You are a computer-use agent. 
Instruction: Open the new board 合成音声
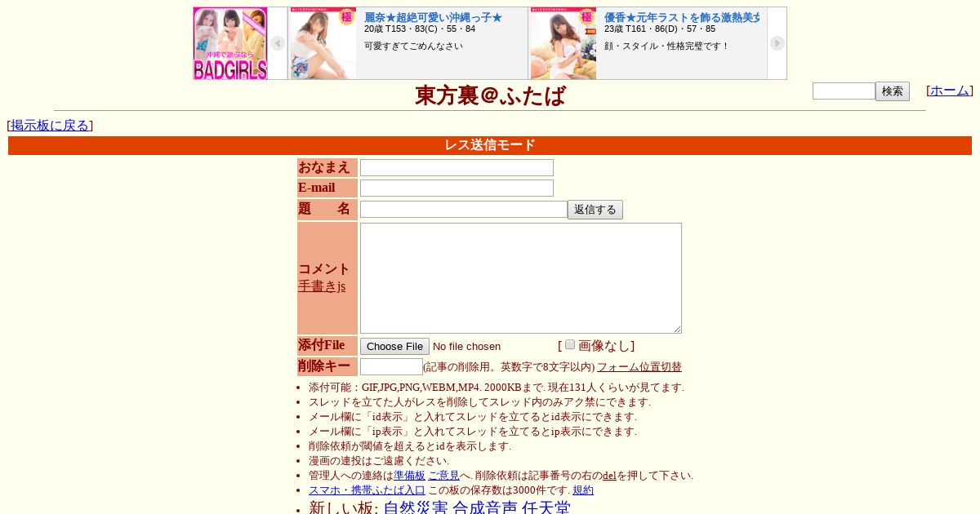pyautogui.click(x=485, y=507)
